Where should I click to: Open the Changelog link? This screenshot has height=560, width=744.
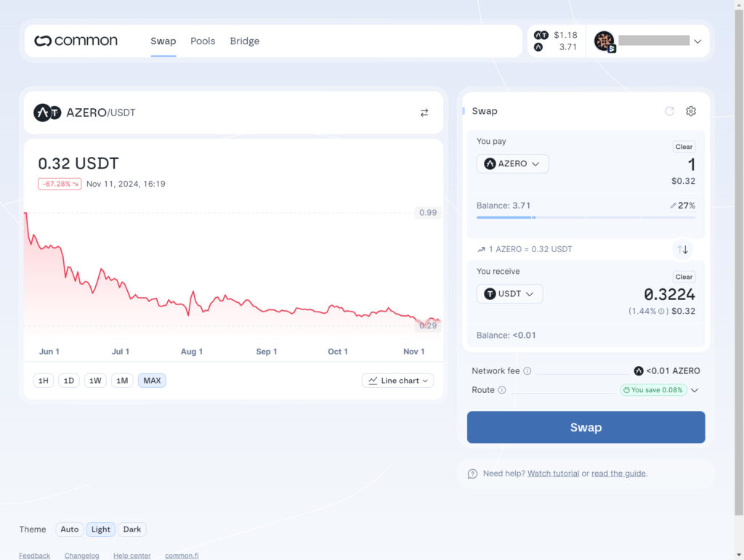81,556
